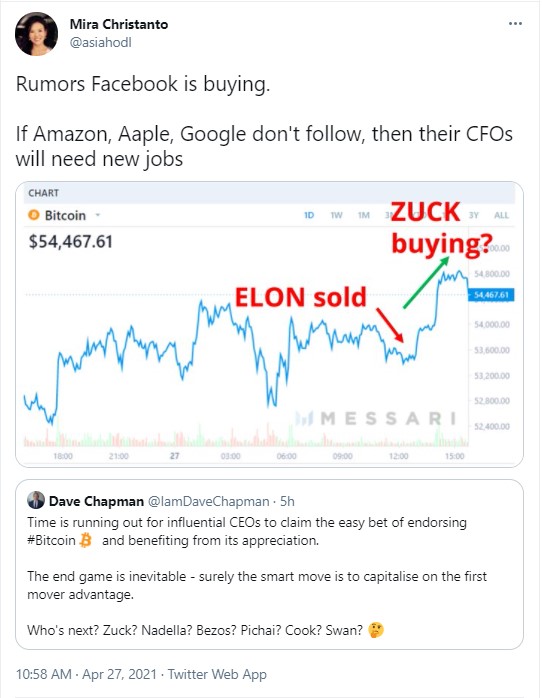Open the Mira Christanto name link
Viewport: 542px width, 698px height.
point(119,24)
